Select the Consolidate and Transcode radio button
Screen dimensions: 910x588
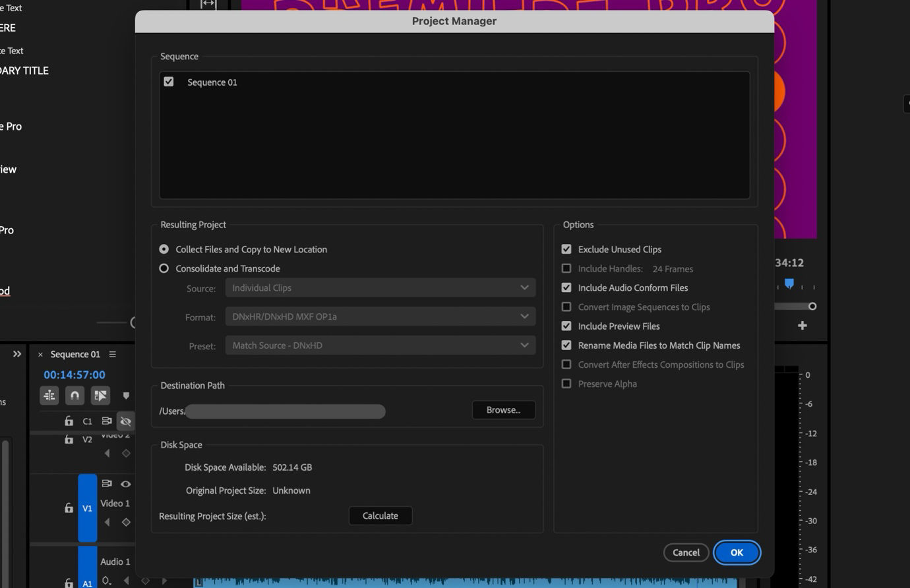point(164,268)
